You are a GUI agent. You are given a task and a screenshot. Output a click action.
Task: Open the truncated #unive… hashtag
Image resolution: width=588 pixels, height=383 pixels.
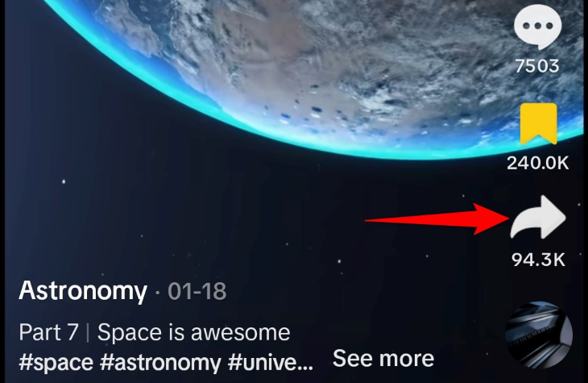tap(271, 362)
